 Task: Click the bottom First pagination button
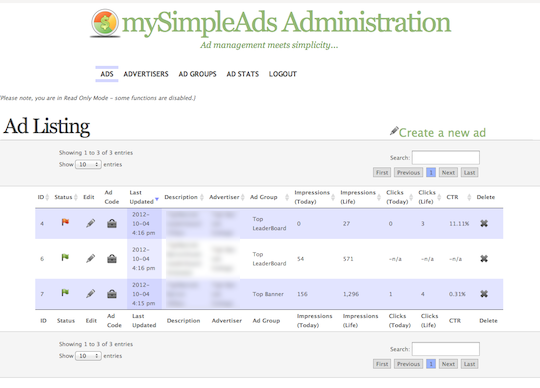tap(382, 364)
